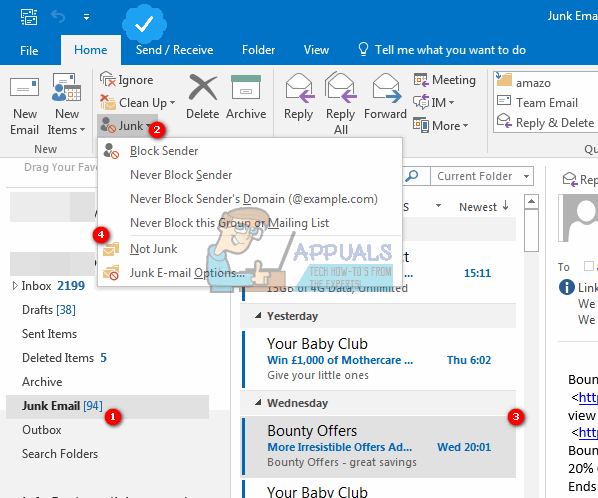The height and width of the screenshot is (498, 598).
Task: Reply to the message from the ribbon
Action: click(x=299, y=98)
